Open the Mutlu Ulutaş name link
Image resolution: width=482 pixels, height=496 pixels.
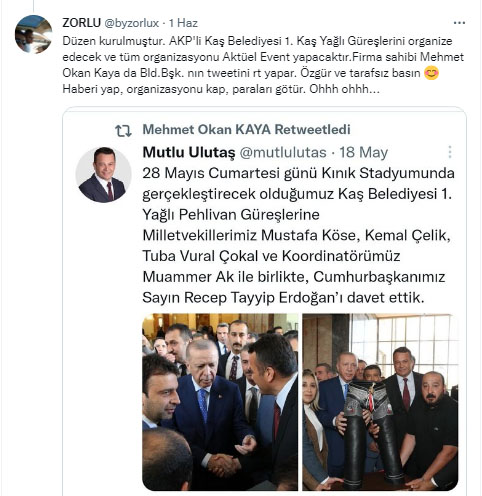tap(189, 152)
